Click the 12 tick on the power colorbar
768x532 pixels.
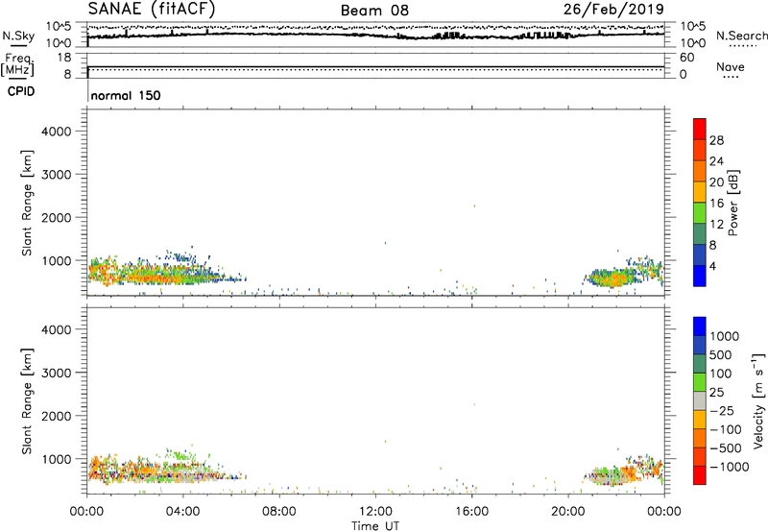click(x=716, y=225)
